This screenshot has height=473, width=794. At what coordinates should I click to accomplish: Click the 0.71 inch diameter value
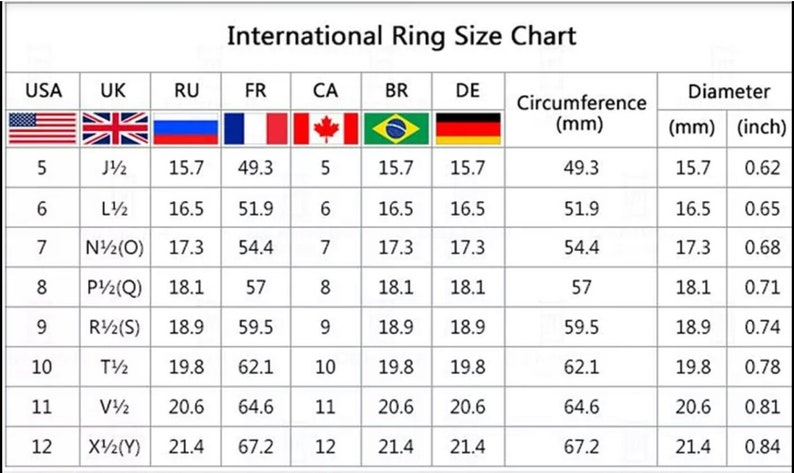(762, 288)
